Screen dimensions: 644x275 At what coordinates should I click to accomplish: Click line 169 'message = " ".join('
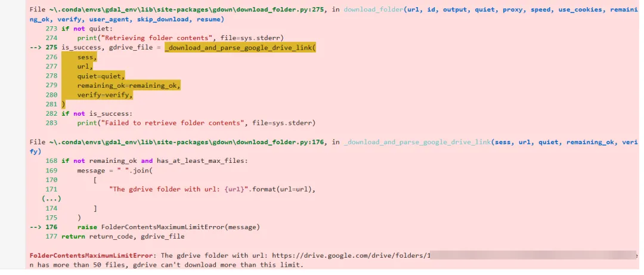point(114,170)
